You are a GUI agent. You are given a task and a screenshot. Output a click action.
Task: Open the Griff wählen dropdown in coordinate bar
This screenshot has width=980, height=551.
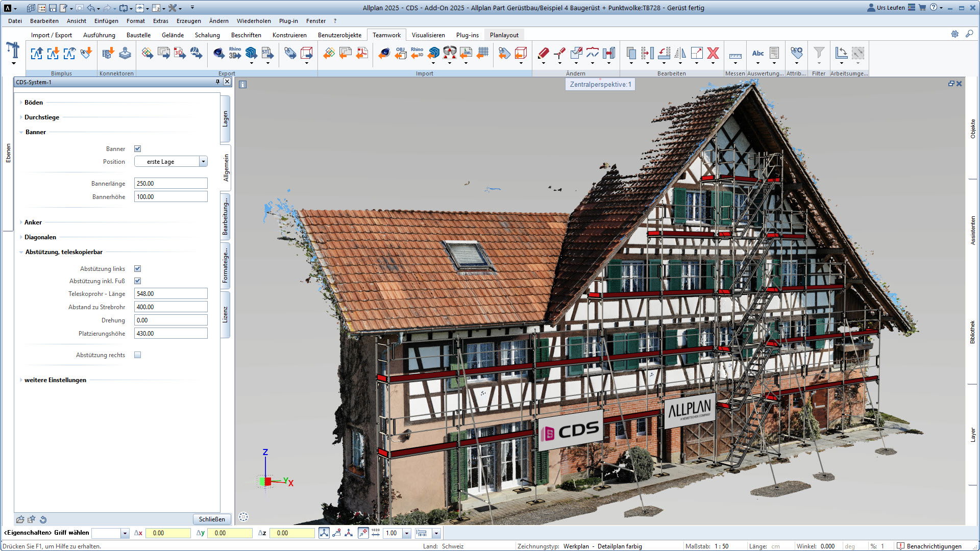tap(125, 533)
